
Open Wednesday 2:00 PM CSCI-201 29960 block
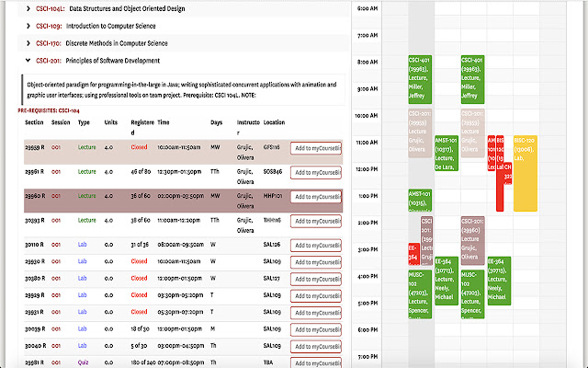tap(472, 240)
